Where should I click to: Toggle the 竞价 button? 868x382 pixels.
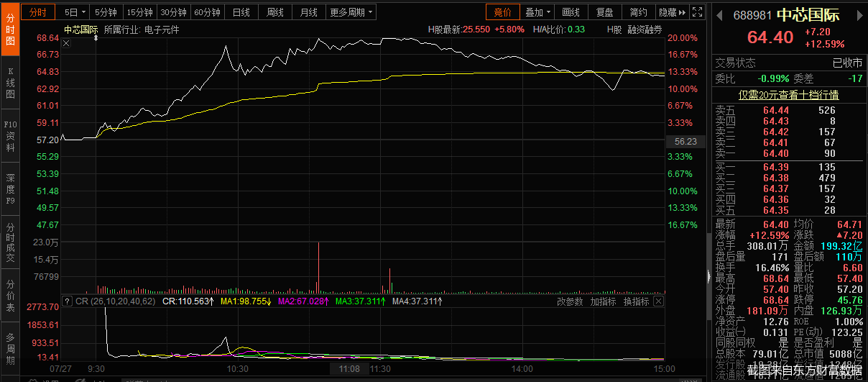pyautogui.click(x=502, y=12)
